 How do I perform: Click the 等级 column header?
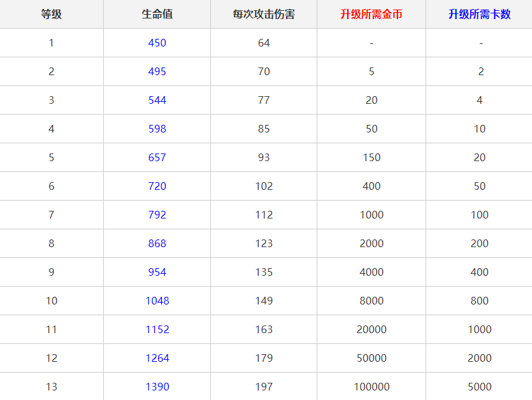[x=52, y=14]
